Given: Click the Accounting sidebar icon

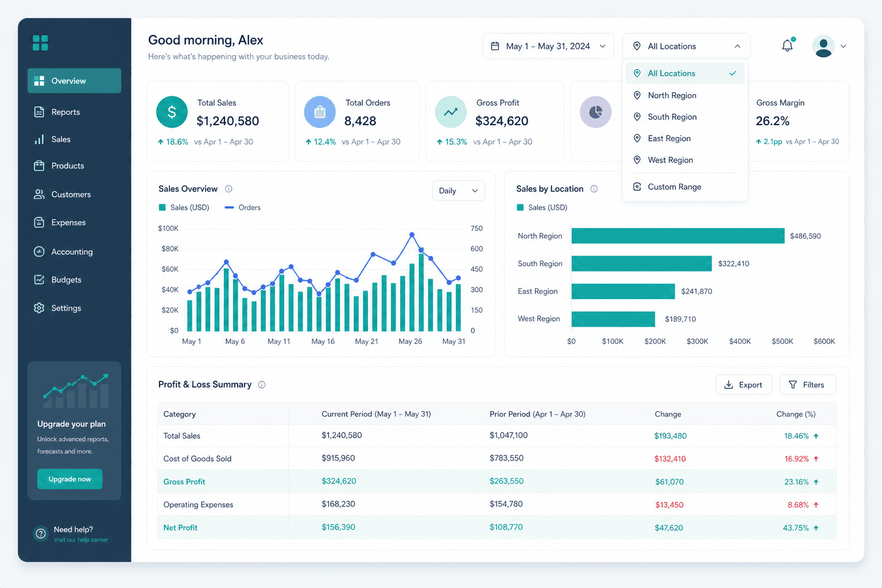Looking at the screenshot, I should (39, 252).
